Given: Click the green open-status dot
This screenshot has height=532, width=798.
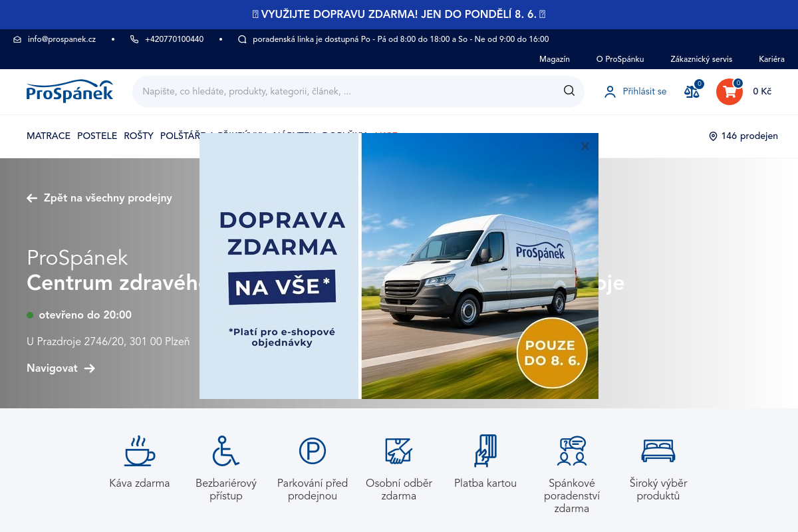Looking at the screenshot, I should coord(30,315).
